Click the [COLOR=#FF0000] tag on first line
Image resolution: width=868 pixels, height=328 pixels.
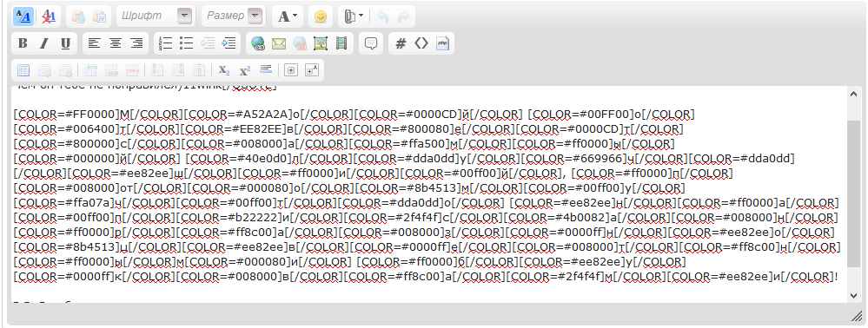[66, 115]
